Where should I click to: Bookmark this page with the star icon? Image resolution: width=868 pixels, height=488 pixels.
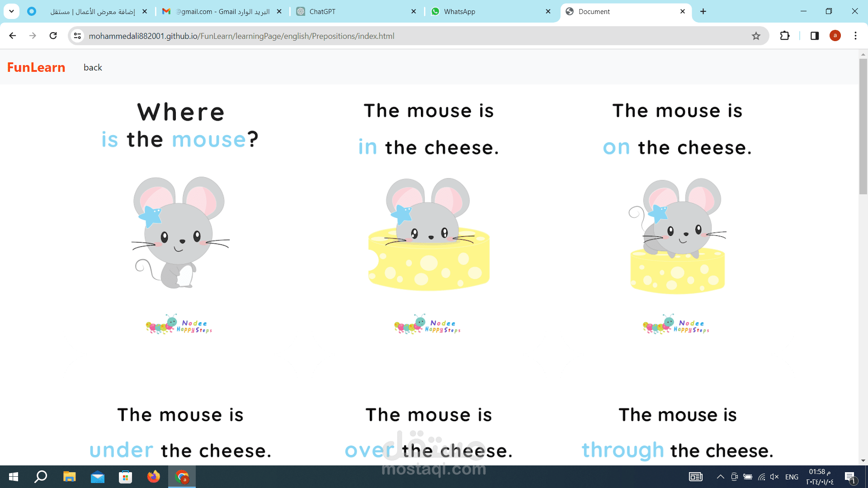point(756,36)
